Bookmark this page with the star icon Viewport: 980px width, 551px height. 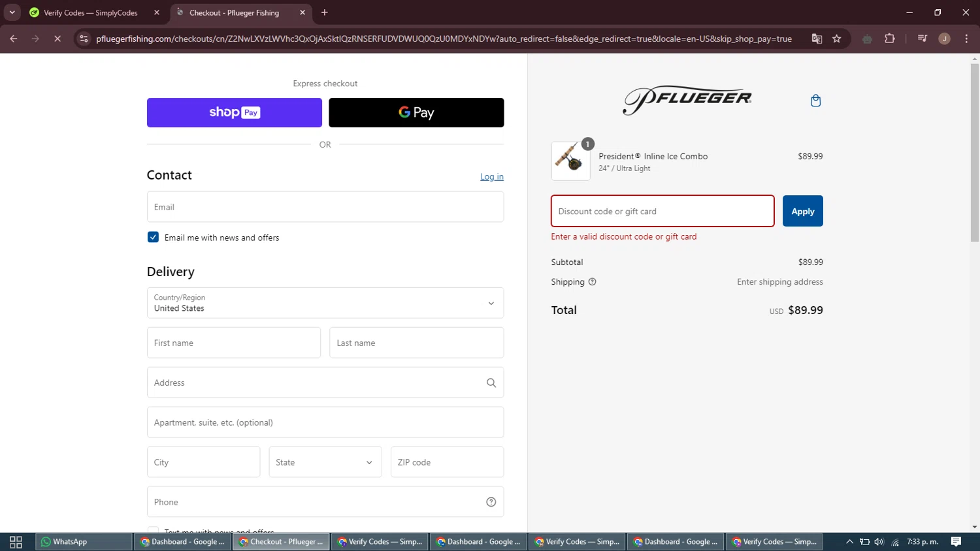click(x=837, y=39)
